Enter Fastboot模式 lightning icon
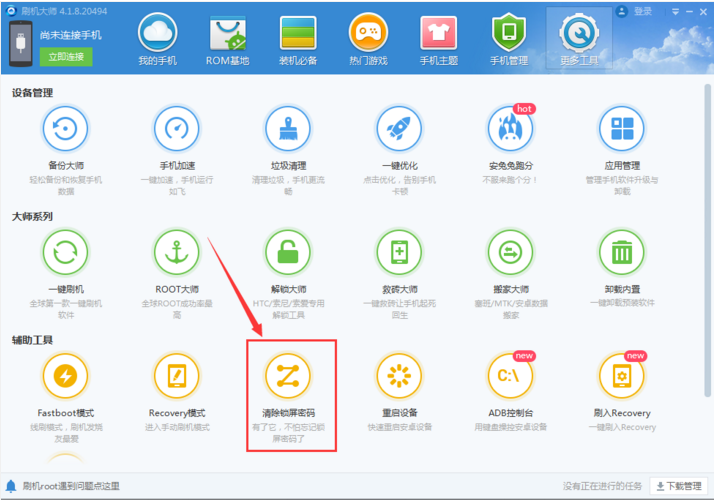This screenshot has width=714, height=500. [66, 376]
